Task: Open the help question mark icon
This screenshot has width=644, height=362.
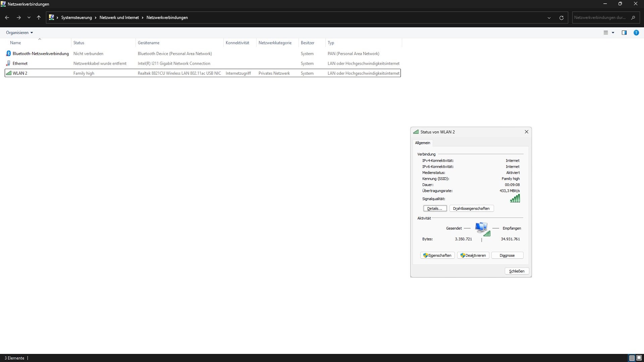Action: [x=636, y=33]
